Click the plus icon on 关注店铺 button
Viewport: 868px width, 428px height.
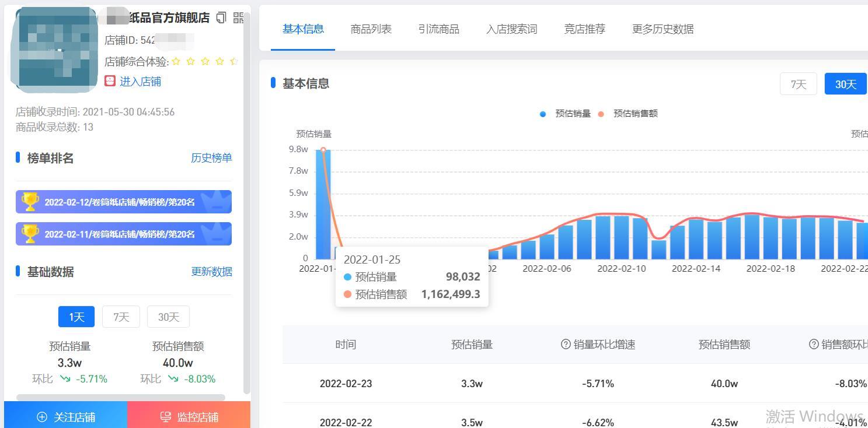(x=41, y=416)
